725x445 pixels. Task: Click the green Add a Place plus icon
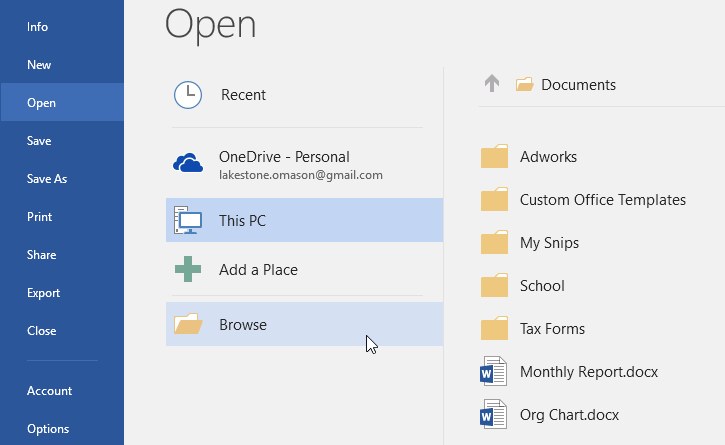[x=188, y=270]
